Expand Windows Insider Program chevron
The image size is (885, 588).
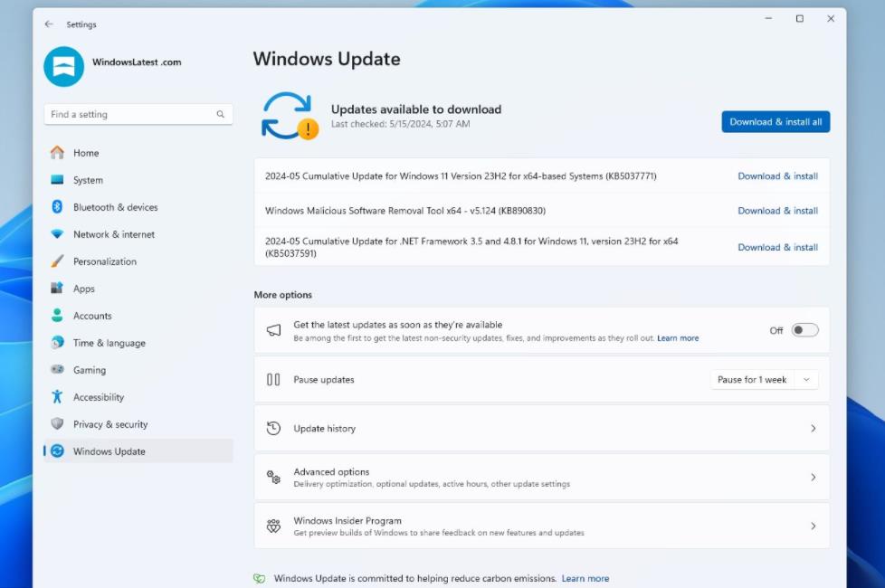tap(813, 526)
